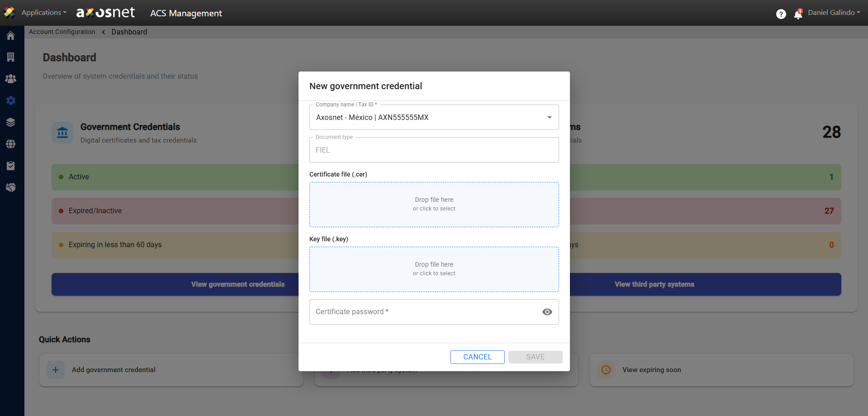This screenshot has height=416, width=868.
Task: Click the Certificate file drop zone
Action: 434,204
